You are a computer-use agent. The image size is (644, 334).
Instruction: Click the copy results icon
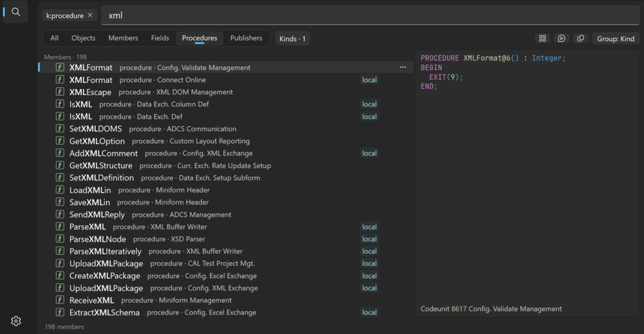(x=581, y=39)
